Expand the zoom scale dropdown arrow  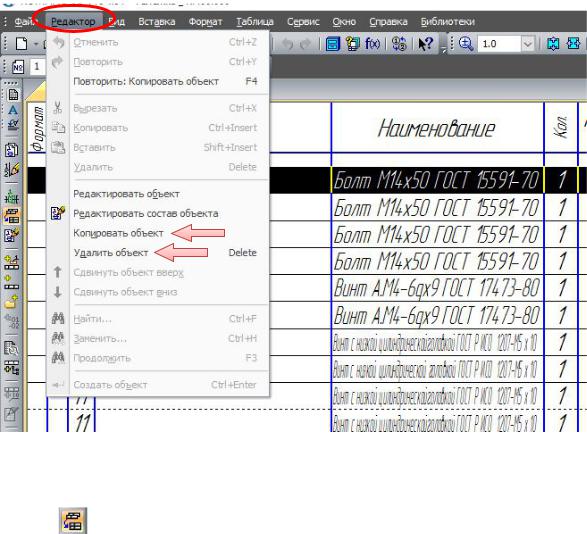pyautogui.click(x=527, y=44)
